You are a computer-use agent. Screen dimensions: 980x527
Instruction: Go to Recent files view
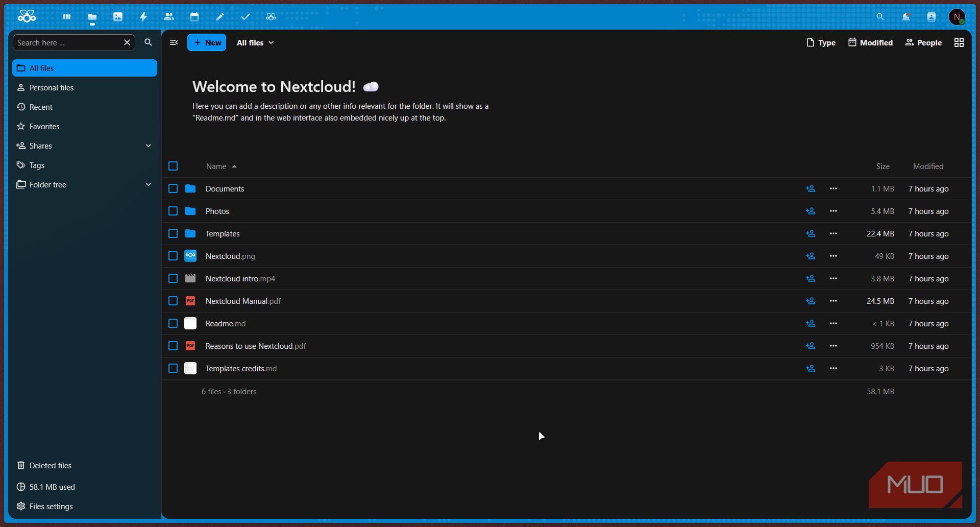[x=85, y=107]
